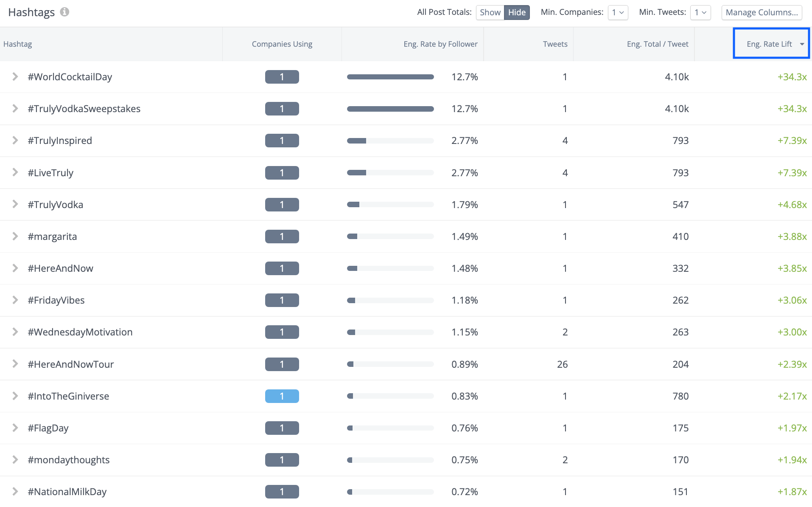Click the companies badge for #FridayVibes
Screen dimensions: 812x507
point(282,300)
